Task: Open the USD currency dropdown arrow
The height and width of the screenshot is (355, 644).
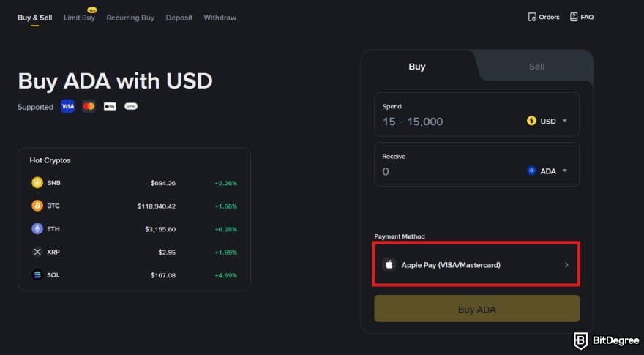Action: coord(565,121)
